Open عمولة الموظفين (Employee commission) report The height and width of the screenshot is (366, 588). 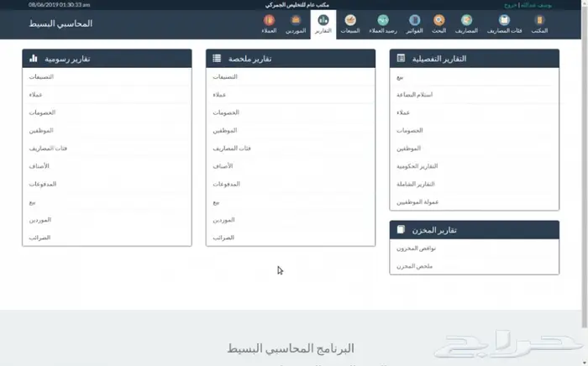pos(417,202)
